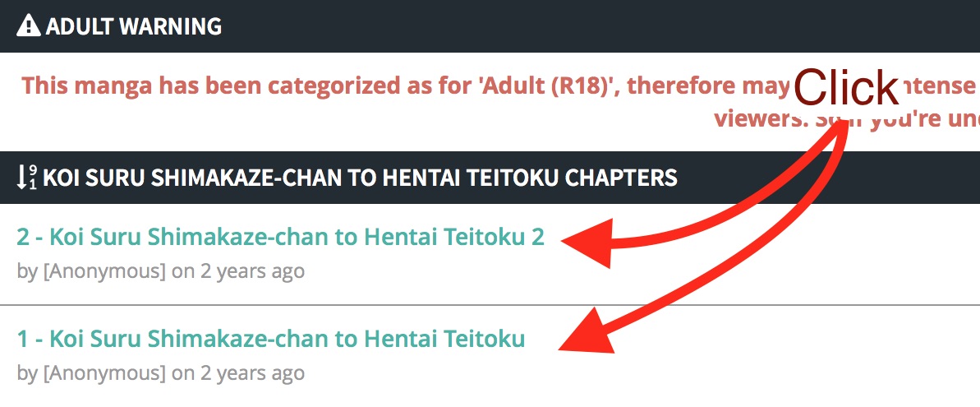Click the ADULT WARNING header text
Screen dimensions: 980x407
point(134,26)
